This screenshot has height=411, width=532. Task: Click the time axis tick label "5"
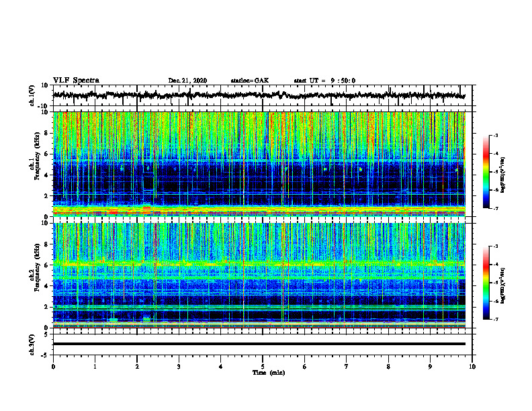263,367
